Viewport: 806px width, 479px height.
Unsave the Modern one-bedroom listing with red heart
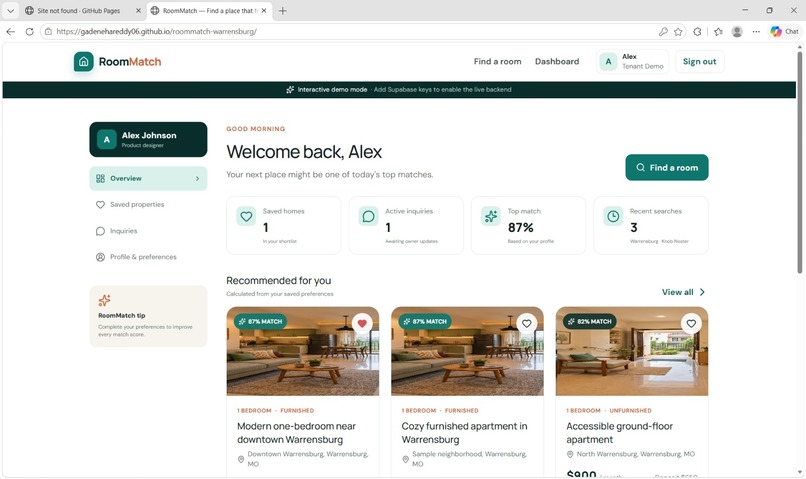362,323
